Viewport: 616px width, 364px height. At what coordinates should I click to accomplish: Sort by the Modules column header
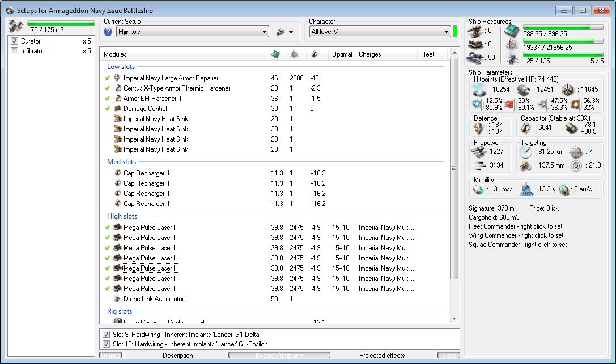pyautogui.click(x=184, y=54)
